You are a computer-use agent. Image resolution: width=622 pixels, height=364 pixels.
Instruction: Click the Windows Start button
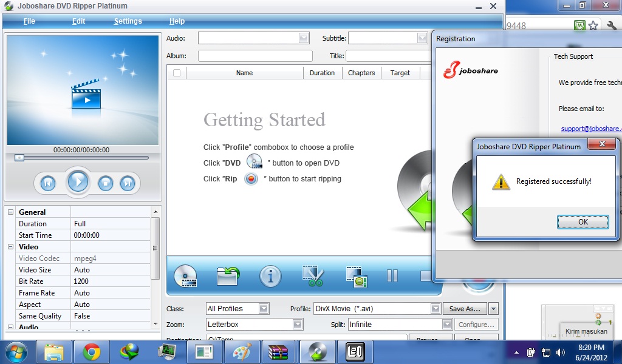16,352
